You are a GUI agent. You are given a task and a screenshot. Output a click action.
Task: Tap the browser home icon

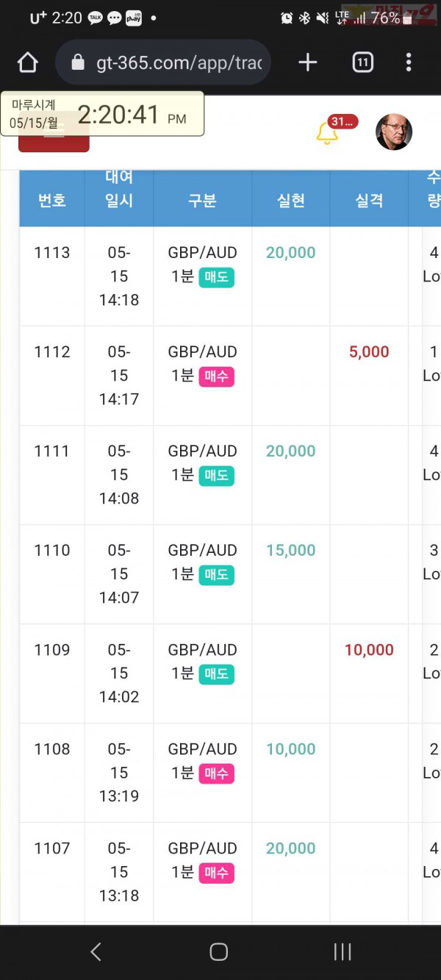click(x=27, y=62)
